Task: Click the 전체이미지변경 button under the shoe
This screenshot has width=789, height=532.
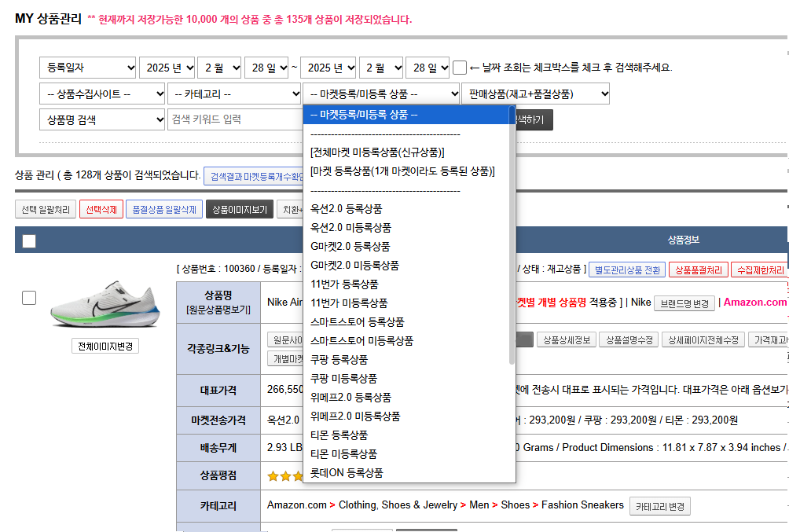Action: pyautogui.click(x=105, y=347)
